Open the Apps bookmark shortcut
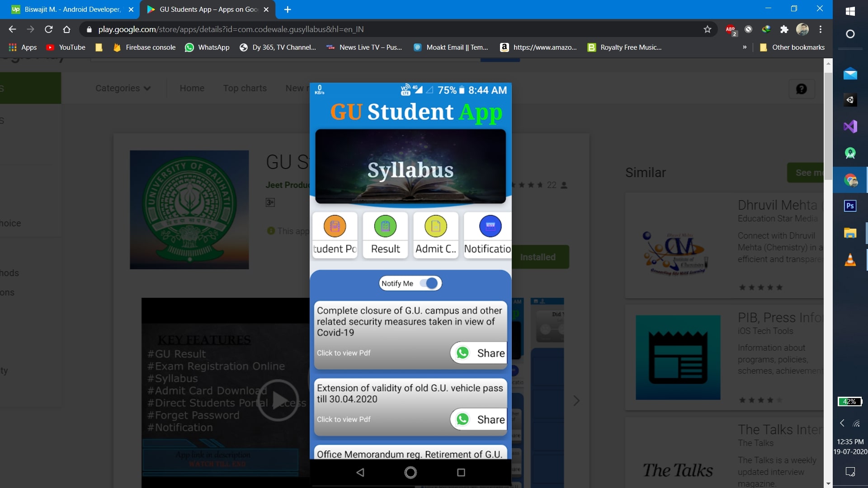This screenshot has height=488, width=868. [x=23, y=47]
